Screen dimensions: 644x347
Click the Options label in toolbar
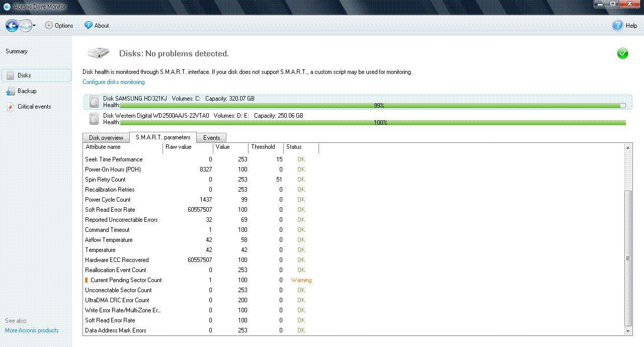tap(64, 26)
